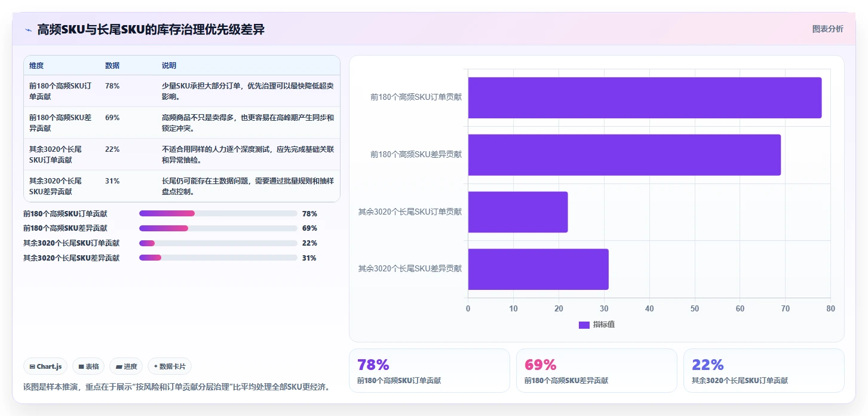Click the 图表分析 label in header
Screen dimensions: 868x416
(827, 29)
